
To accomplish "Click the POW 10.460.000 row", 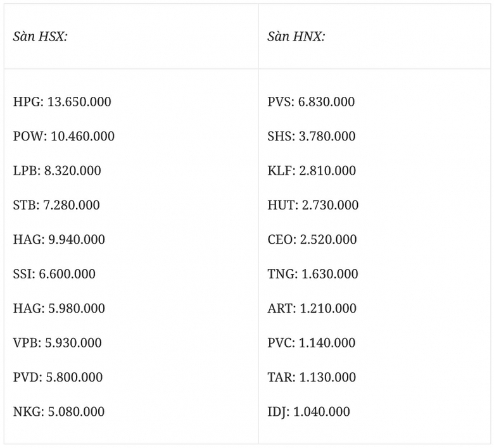I will [x=64, y=136].
